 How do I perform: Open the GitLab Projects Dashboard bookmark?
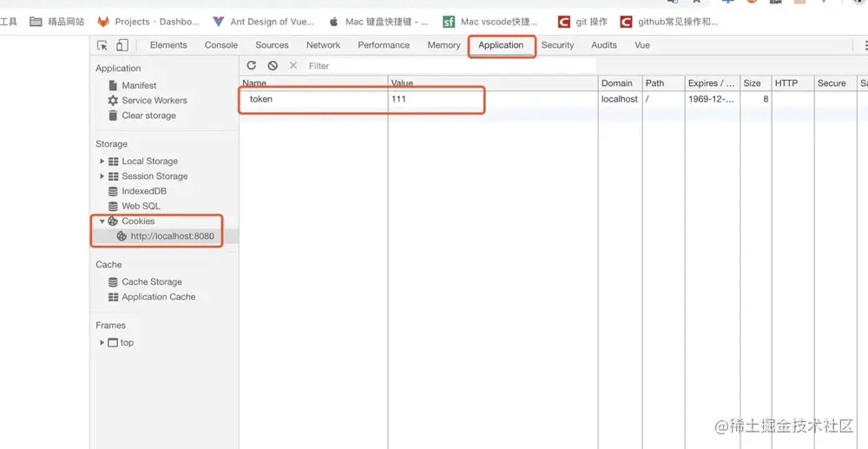click(x=148, y=22)
